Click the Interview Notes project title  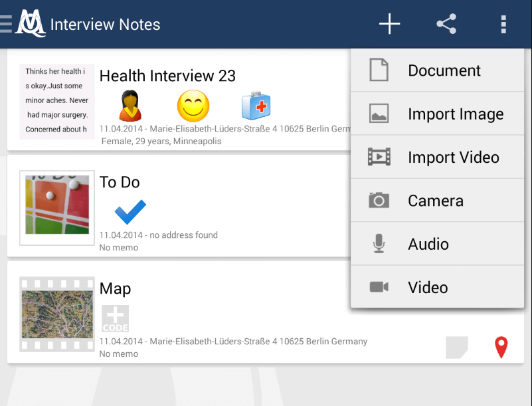click(x=105, y=25)
